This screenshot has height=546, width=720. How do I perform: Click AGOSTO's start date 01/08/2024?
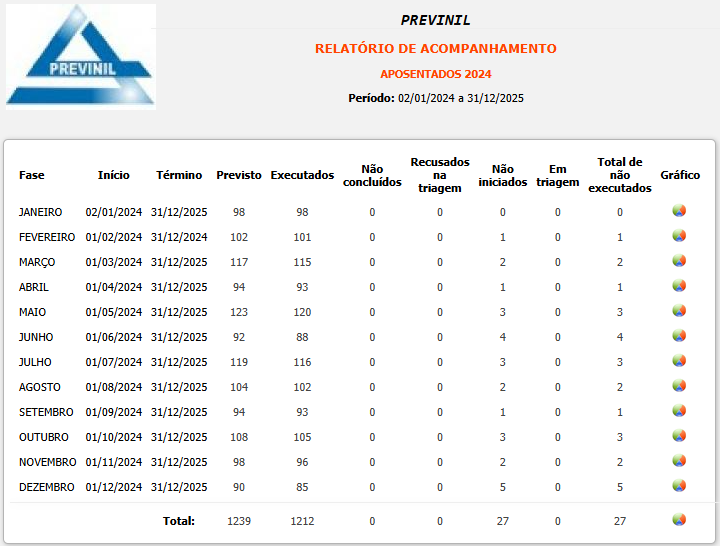pyautogui.click(x=113, y=387)
